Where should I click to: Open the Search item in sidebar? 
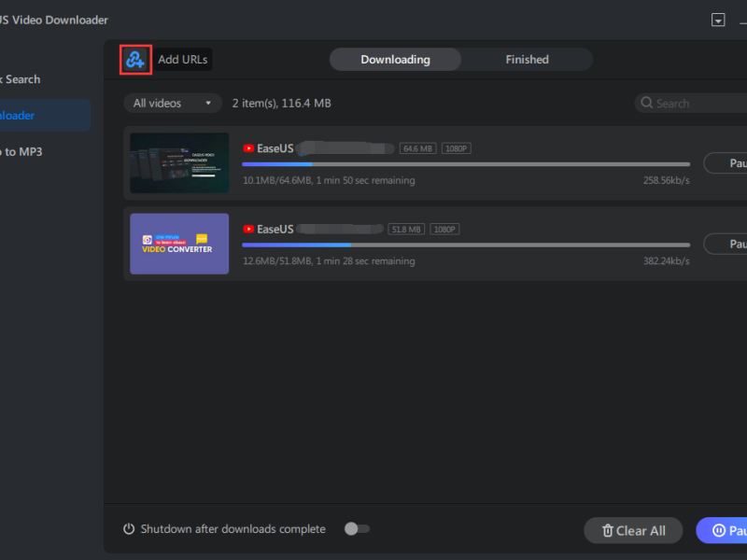pos(20,79)
